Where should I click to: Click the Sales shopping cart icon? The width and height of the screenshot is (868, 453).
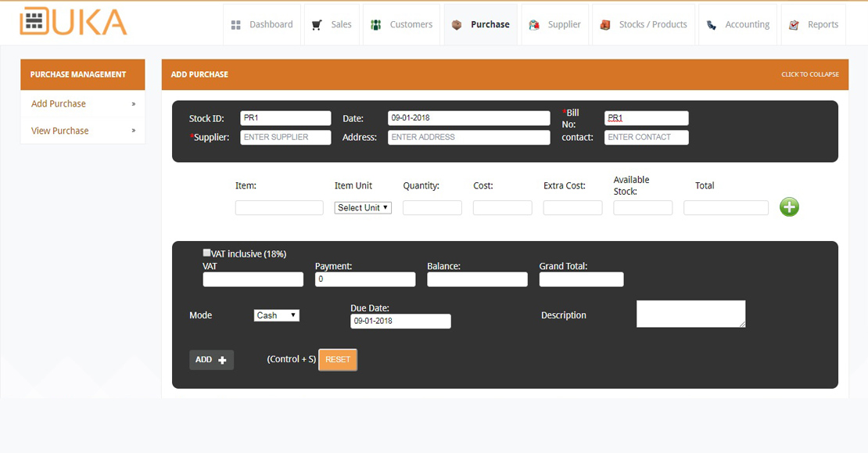click(x=317, y=25)
